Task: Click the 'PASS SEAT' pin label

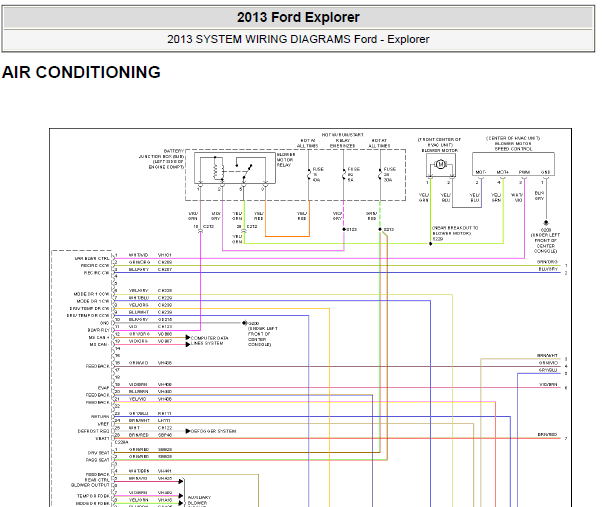Action: point(98,460)
